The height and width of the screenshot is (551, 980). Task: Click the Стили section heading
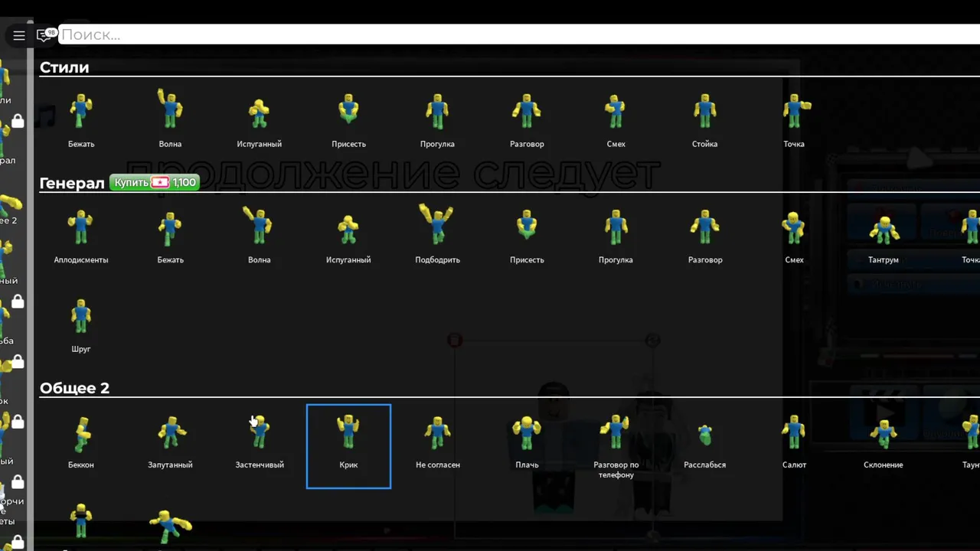click(x=64, y=67)
